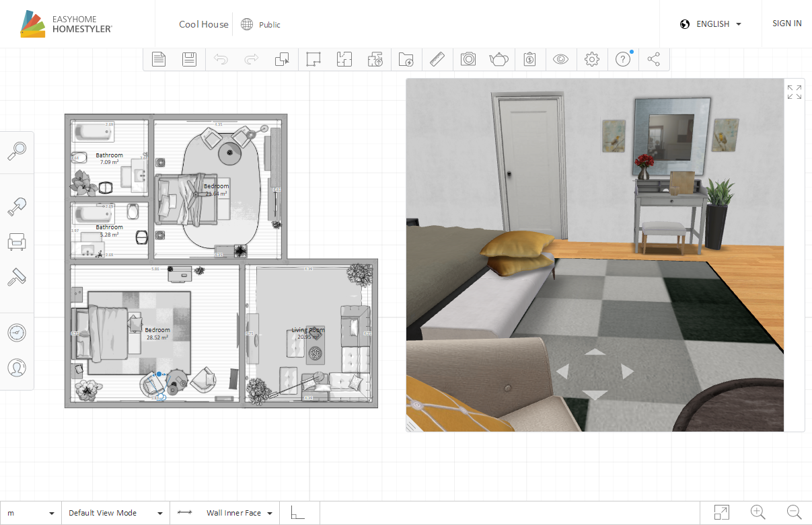Click the corner angle icon in bottom bar
Screen dimensions: 812x525
point(297,513)
